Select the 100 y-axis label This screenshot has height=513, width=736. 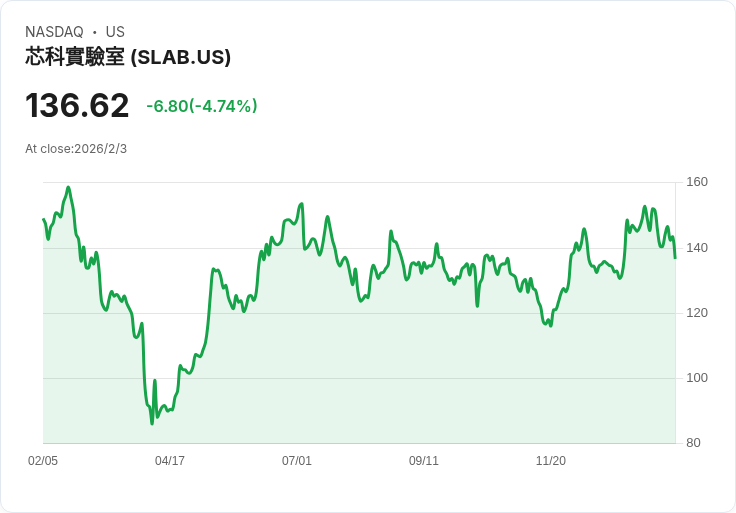[697, 378]
